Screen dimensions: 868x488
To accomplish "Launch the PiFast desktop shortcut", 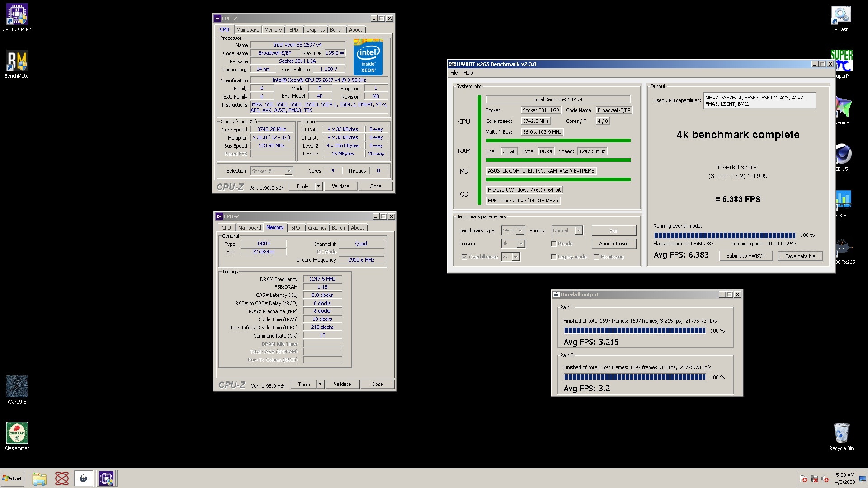I will tap(841, 19).
